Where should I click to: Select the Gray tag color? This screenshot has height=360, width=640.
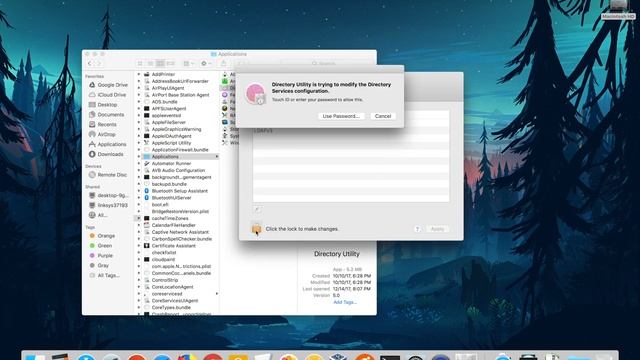[x=99, y=265]
